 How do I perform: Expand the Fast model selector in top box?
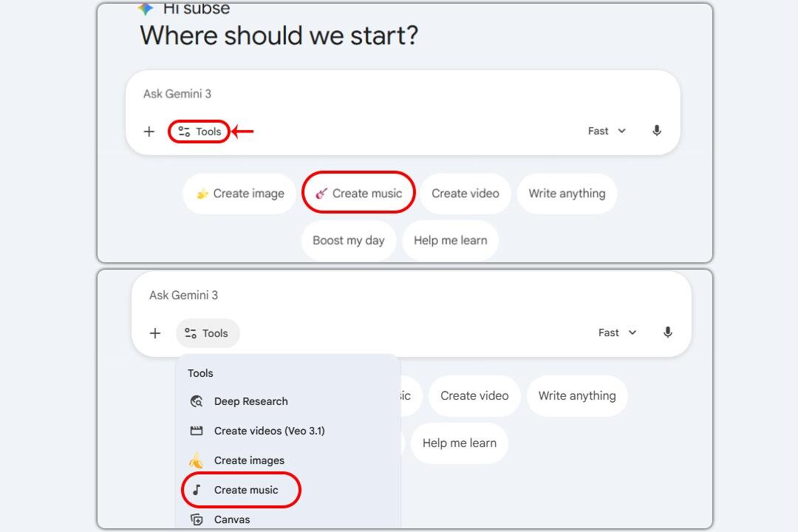[x=607, y=131]
